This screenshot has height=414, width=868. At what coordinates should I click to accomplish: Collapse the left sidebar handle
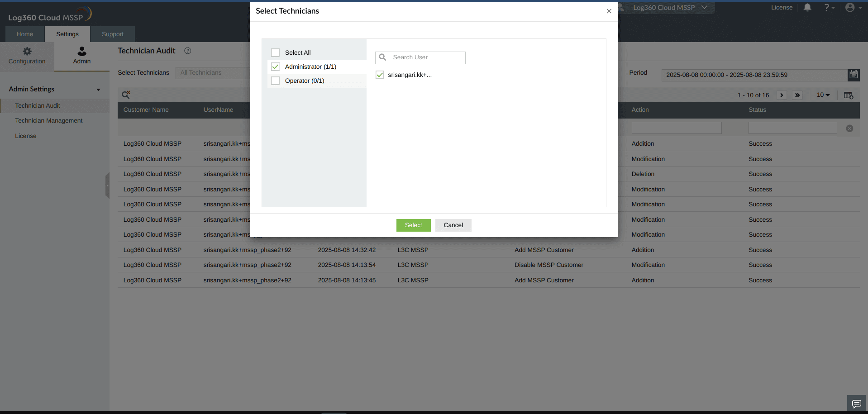point(107,186)
